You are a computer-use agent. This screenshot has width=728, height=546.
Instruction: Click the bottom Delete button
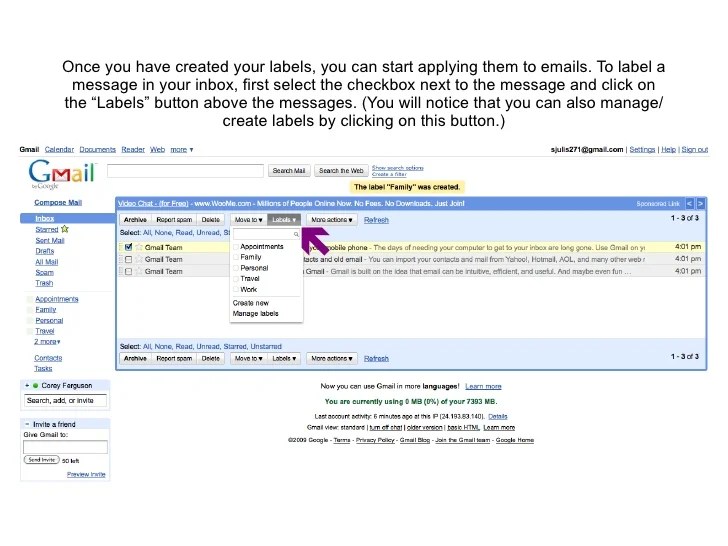click(211, 358)
